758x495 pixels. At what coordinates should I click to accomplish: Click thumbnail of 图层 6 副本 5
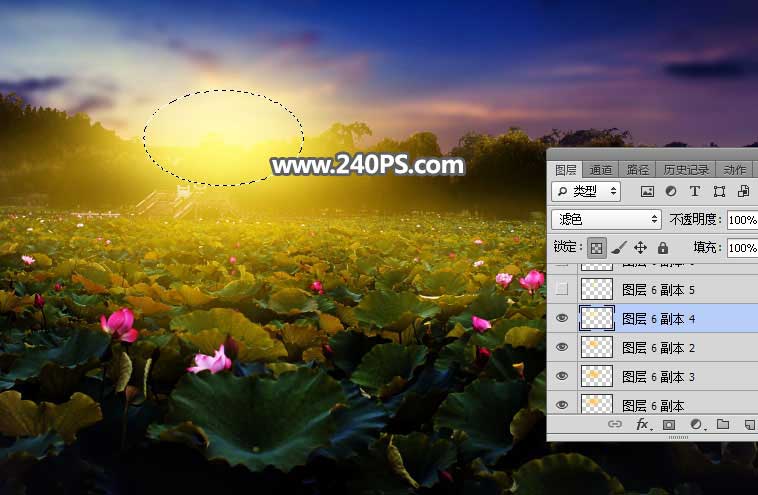coord(597,289)
